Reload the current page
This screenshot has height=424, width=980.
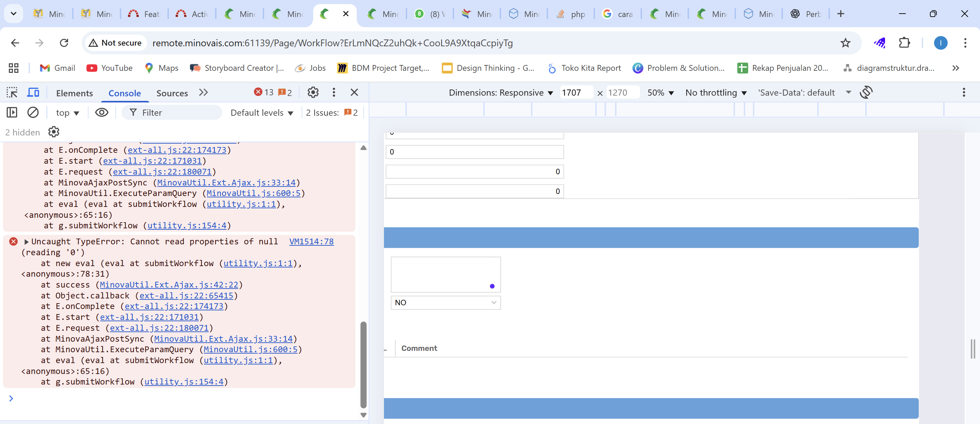point(64,43)
